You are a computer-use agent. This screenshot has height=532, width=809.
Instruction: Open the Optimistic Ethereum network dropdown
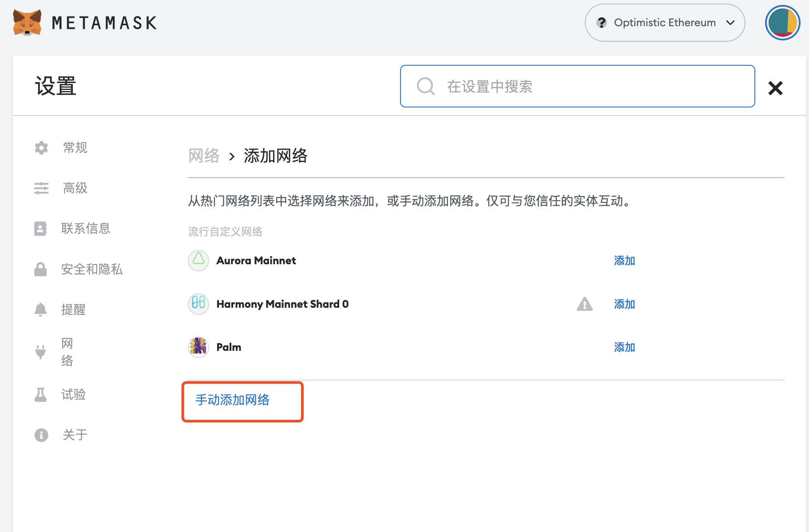point(665,23)
